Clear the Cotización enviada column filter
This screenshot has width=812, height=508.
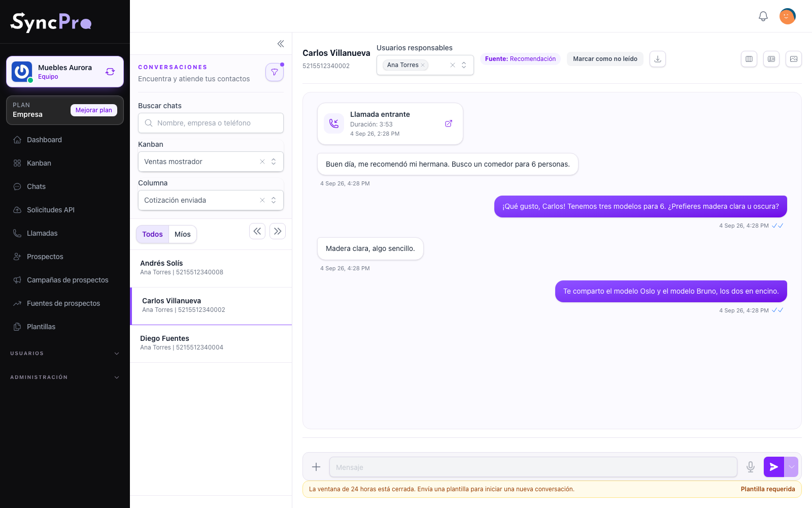[x=262, y=200]
